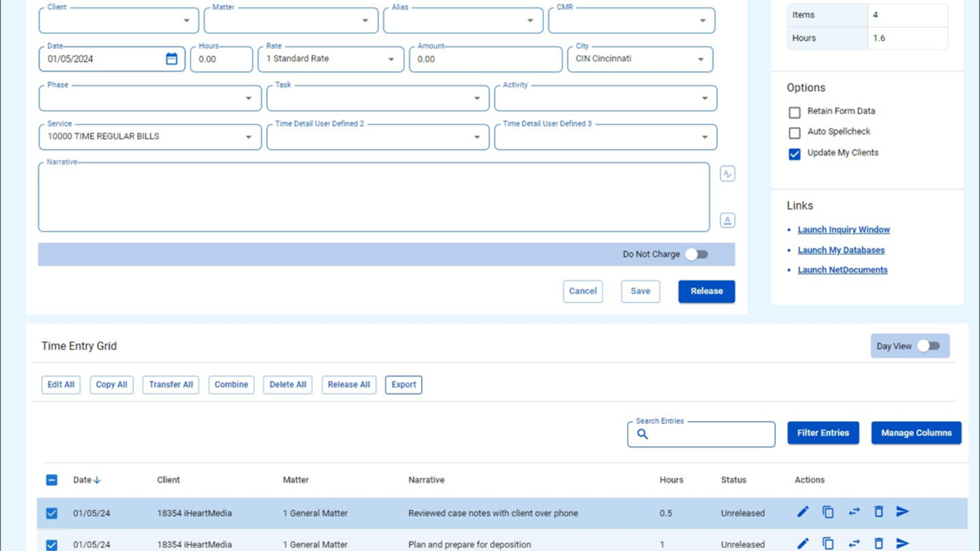The width and height of the screenshot is (980, 551).
Task: Launch the Inquiry Window link
Action: coord(843,229)
